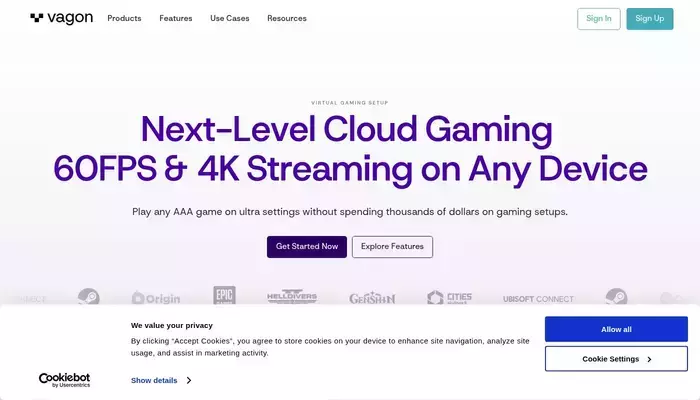
Task: Click the Epic Games logo
Action: 224,295
